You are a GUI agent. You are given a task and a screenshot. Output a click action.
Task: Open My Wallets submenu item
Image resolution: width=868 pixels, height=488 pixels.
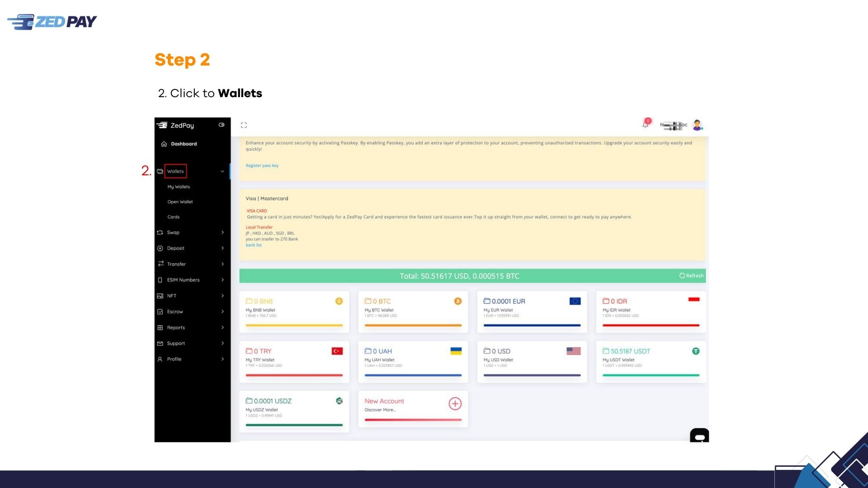pyautogui.click(x=179, y=187)
